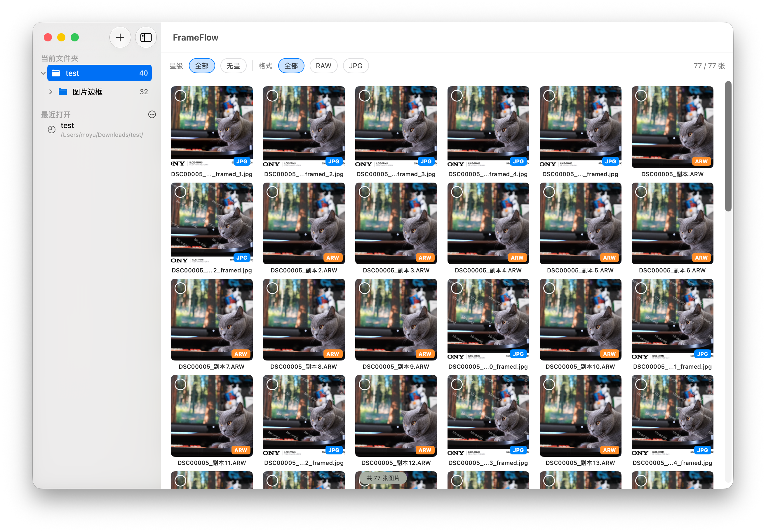Filter by JPG format

pyautogui.click(x=356, y=66)
